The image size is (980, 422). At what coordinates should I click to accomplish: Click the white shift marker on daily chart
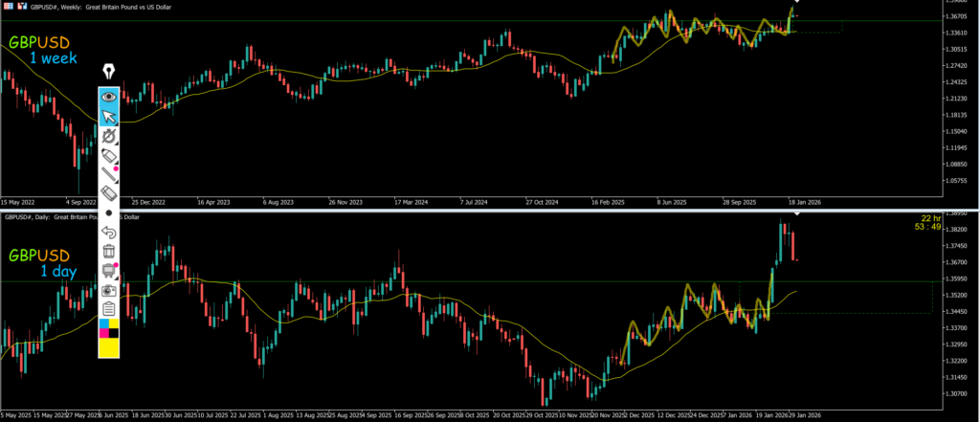(x=795, y=212)
